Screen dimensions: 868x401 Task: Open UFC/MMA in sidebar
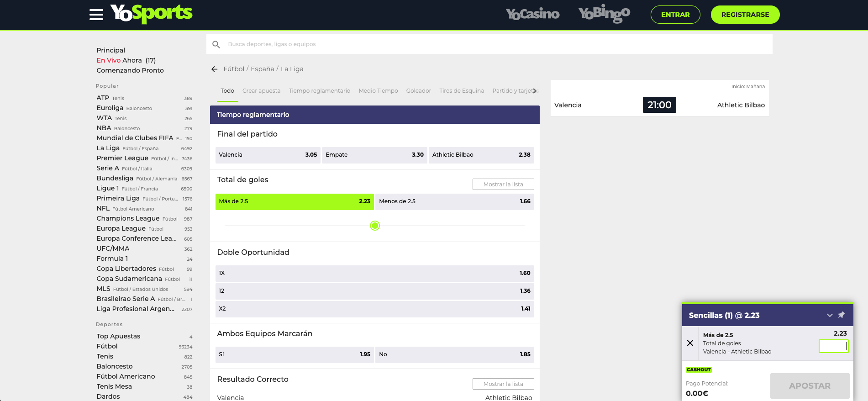(144, 248)
